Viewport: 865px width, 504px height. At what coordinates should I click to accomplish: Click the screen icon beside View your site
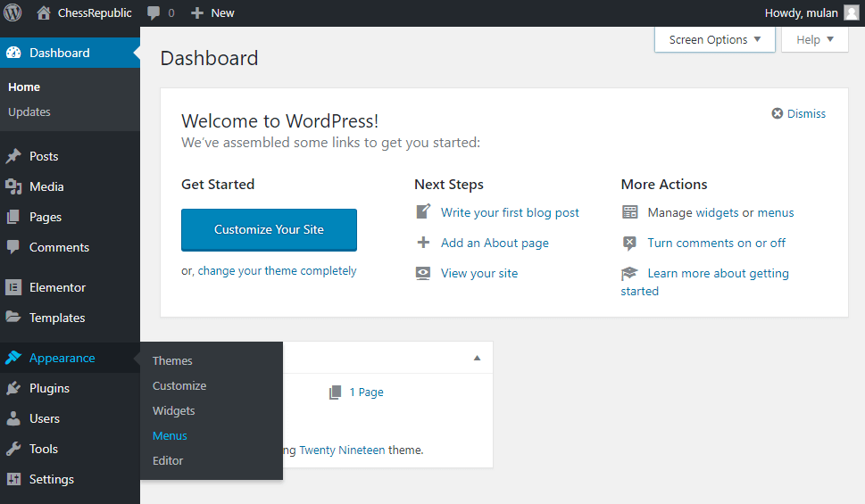[423, 274]
